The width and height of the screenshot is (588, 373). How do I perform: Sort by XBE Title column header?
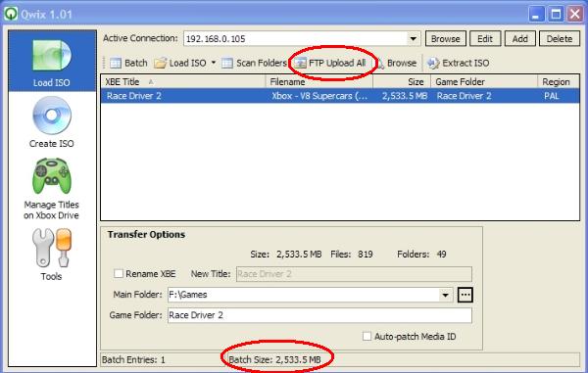tap(183, 81)
